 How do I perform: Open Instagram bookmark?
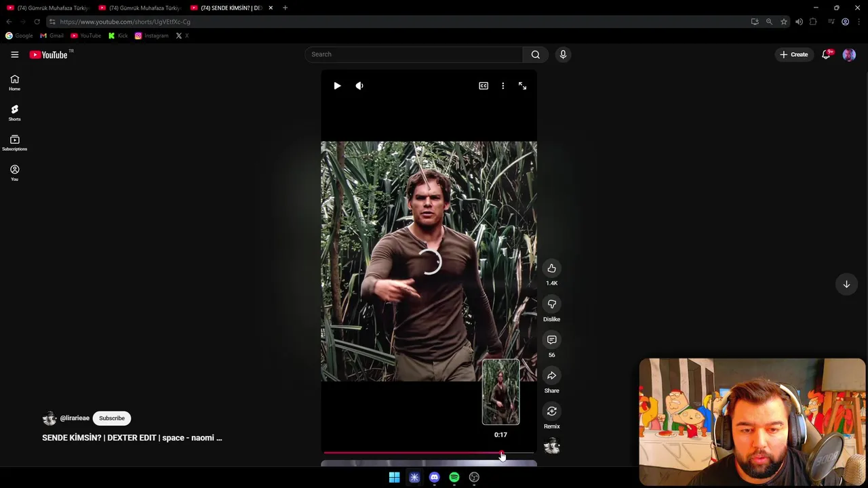tap(152, 35)
